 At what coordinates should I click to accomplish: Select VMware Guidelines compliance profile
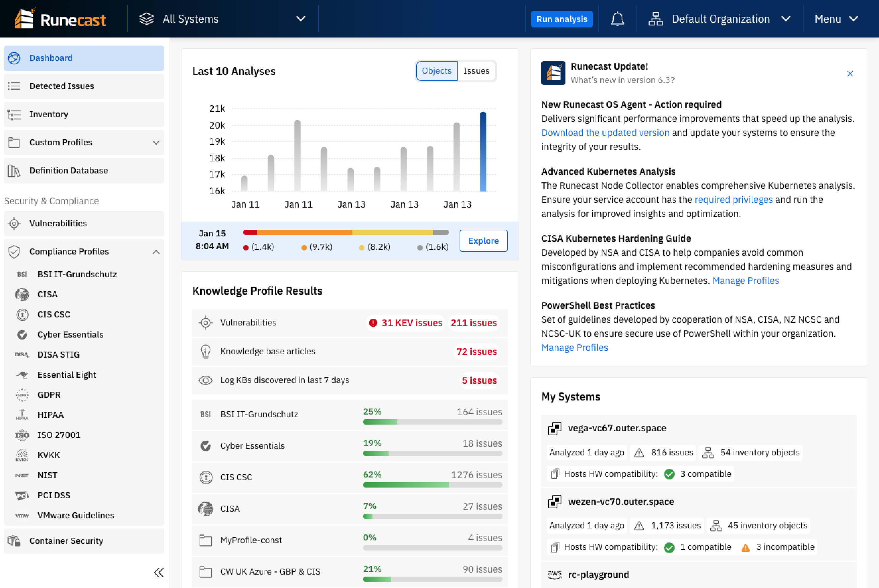[75, 515]
